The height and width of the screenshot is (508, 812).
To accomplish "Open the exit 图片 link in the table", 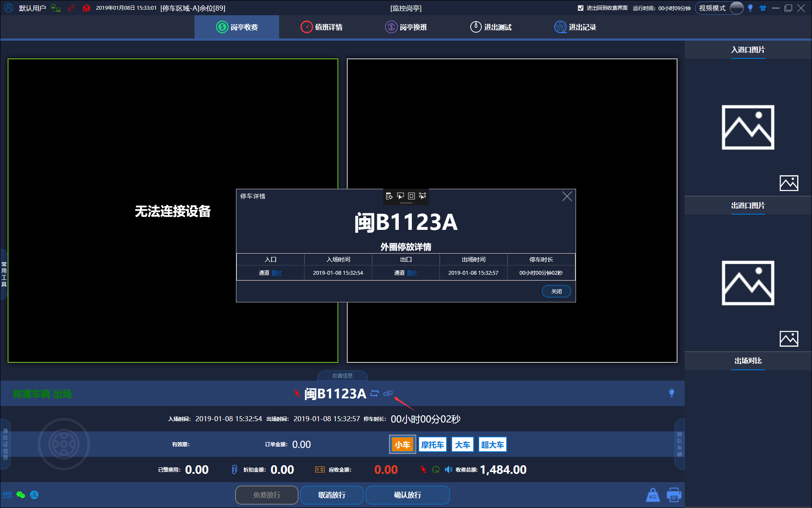I will [412, 273].
